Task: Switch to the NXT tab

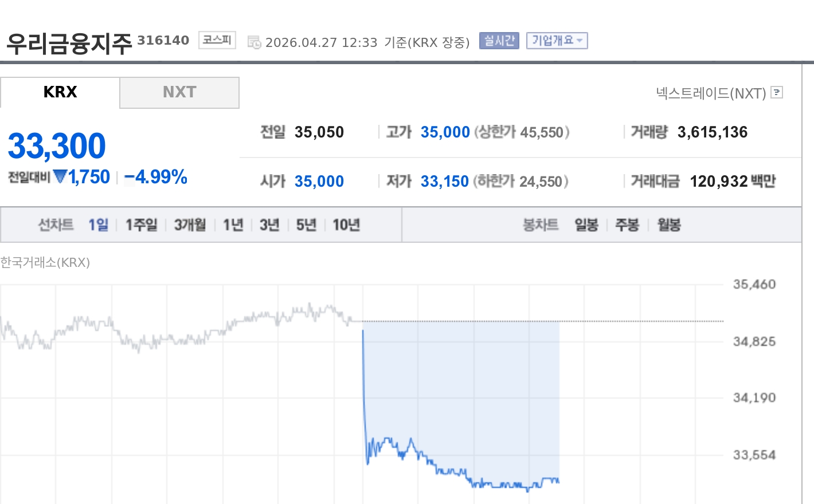Action: point(179,92)
